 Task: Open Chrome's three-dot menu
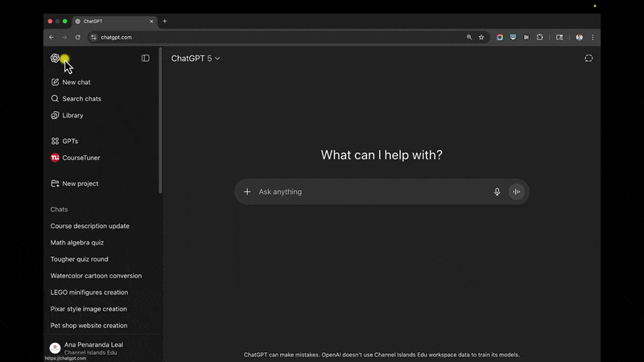click(592, 37)
